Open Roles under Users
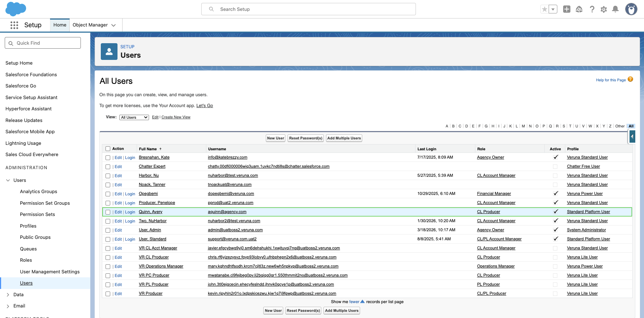 click(26, 260)
